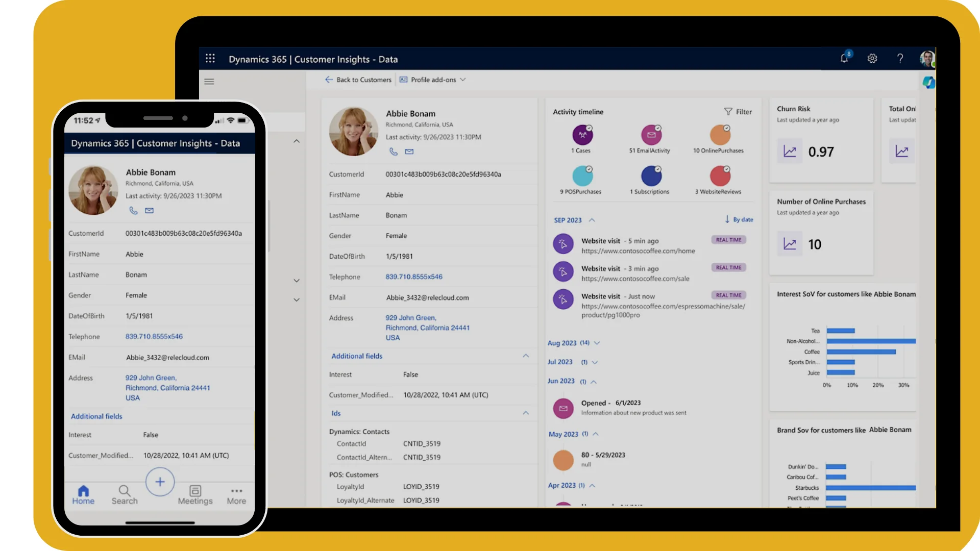Click email Abbie_3432@relecloud.com on tablet
Image resolution: width=980 pixels, height=551 pixels.
[x=427, y=297]
